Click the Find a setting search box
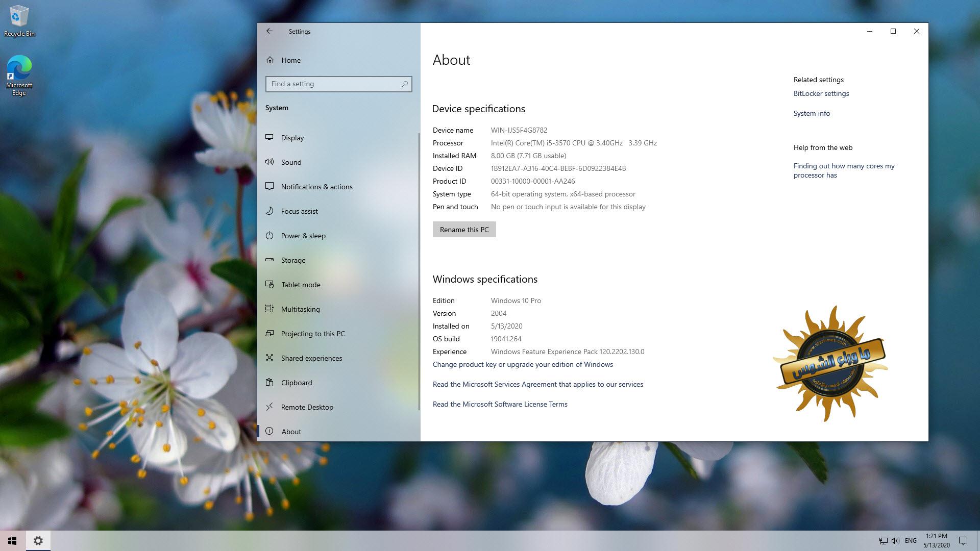This screenshot has height=551, width=980. pos(338,84)
